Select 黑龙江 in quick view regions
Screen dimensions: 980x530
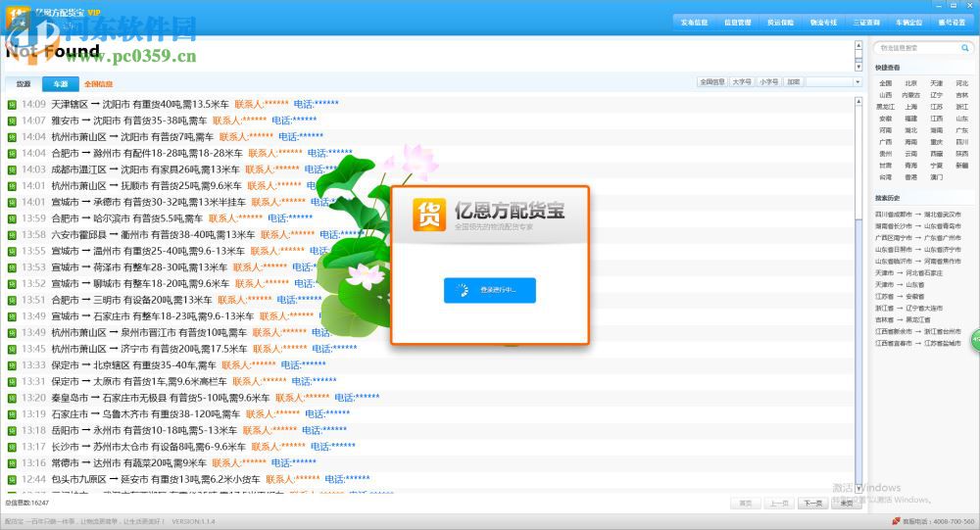point(886,107)
